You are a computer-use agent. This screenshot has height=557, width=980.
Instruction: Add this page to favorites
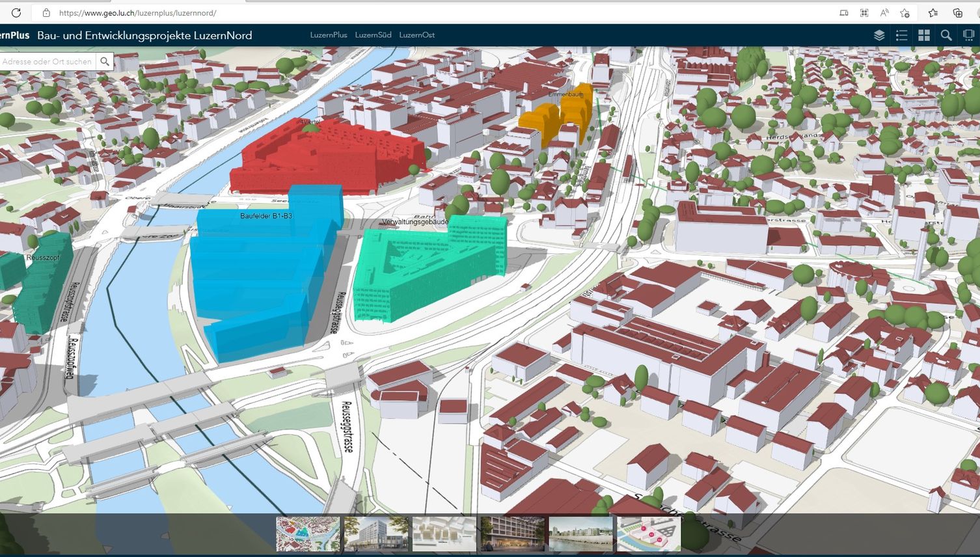pos(905,12)
